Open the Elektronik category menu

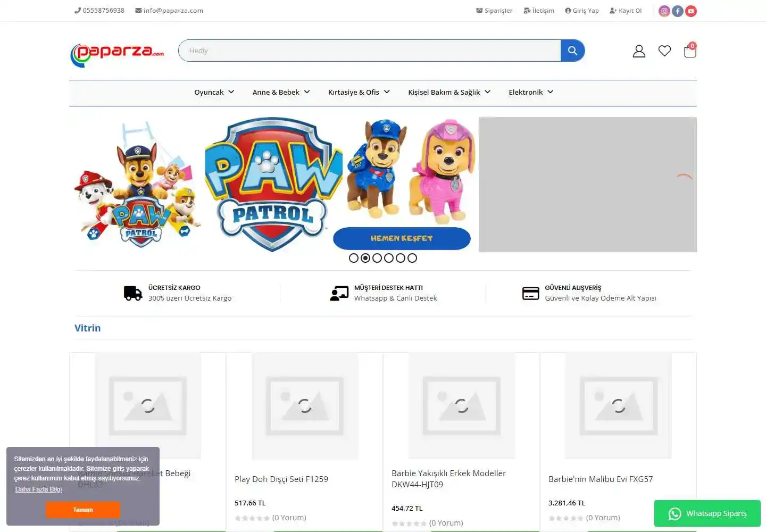pos(526,92)
